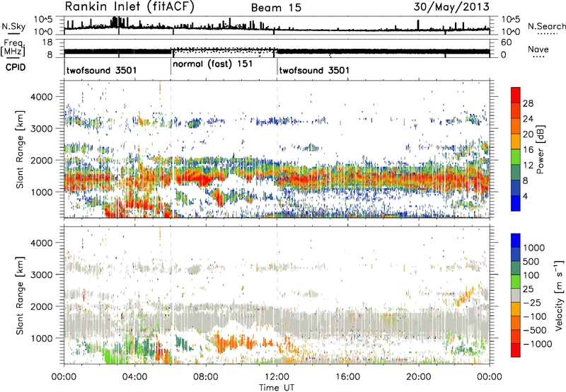
Task: Click the "100" velocity colorbar label
Action: coord(531,275)
